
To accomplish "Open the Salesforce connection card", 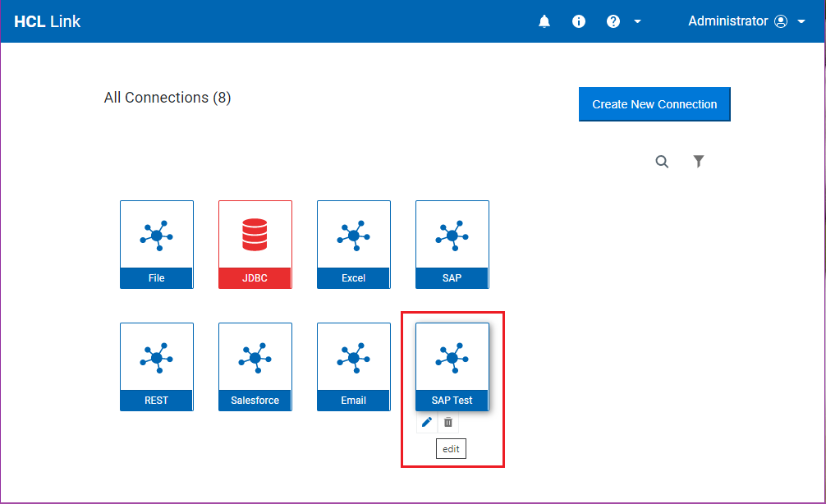I will point(255,367).
